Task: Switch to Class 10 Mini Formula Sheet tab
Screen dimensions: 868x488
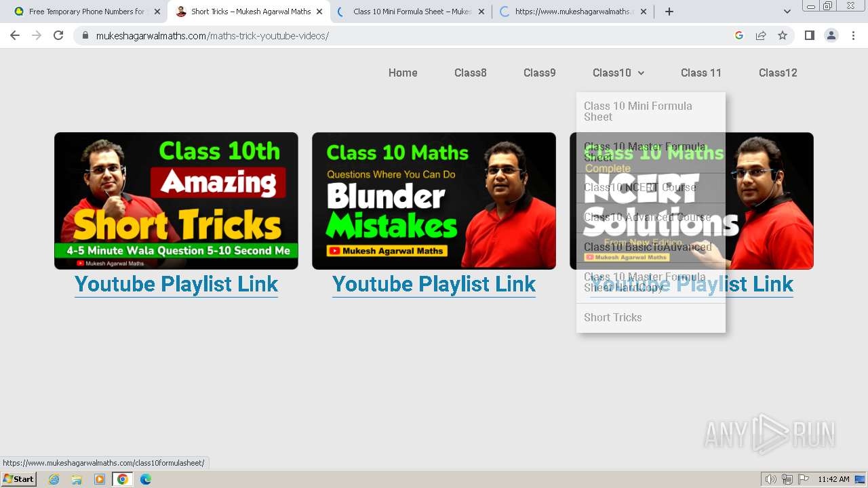Action: (x=411, y=12)
